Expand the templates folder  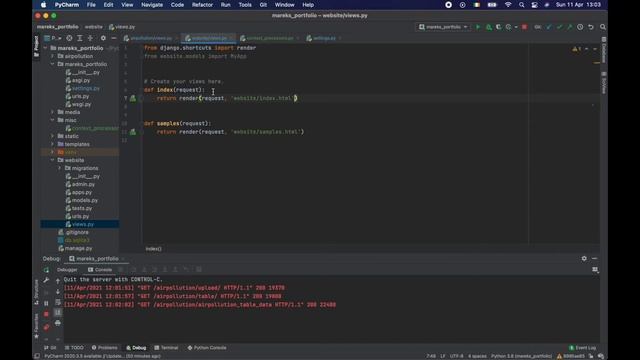[x=52, y=144]
